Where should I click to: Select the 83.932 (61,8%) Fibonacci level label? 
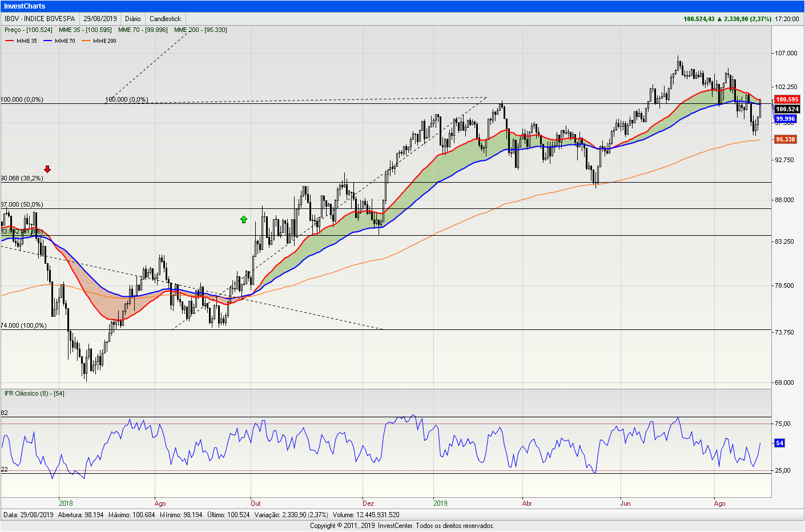coord(22,231)
